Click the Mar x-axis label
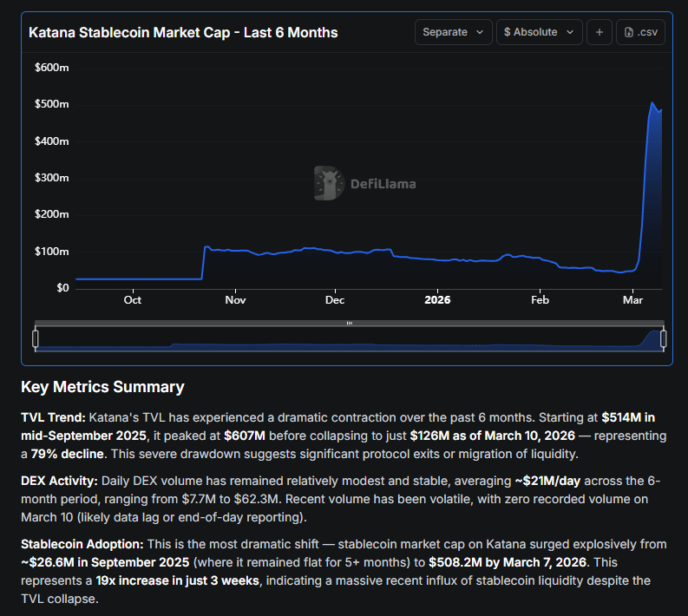Screen dimensions: 688x616 (632, 300)
